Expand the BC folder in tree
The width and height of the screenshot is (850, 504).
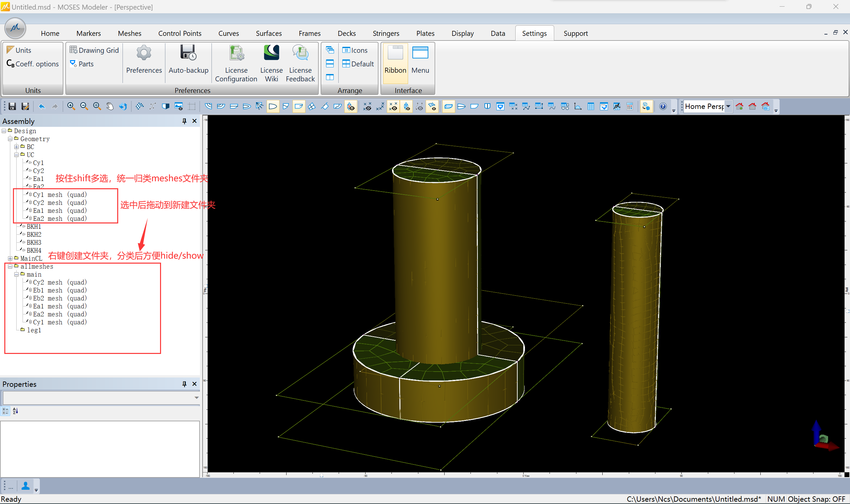click(x=16, y=147)
